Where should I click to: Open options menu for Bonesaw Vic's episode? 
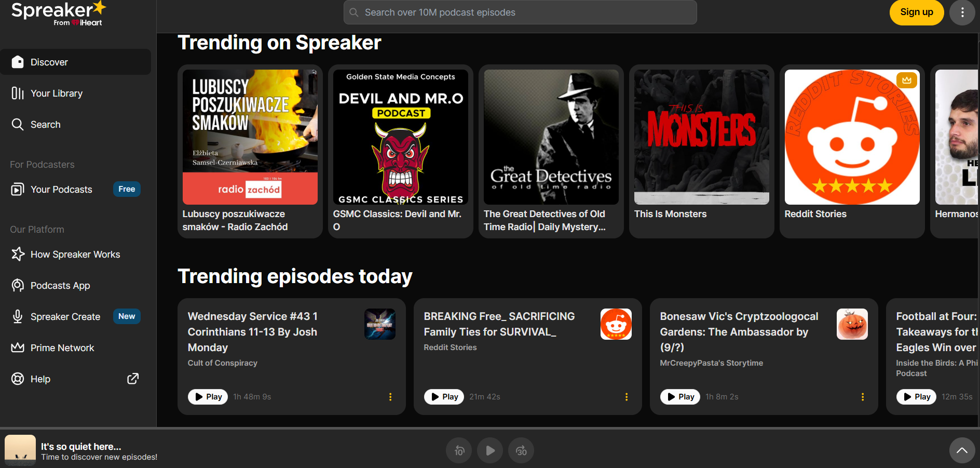click(863, 397)
